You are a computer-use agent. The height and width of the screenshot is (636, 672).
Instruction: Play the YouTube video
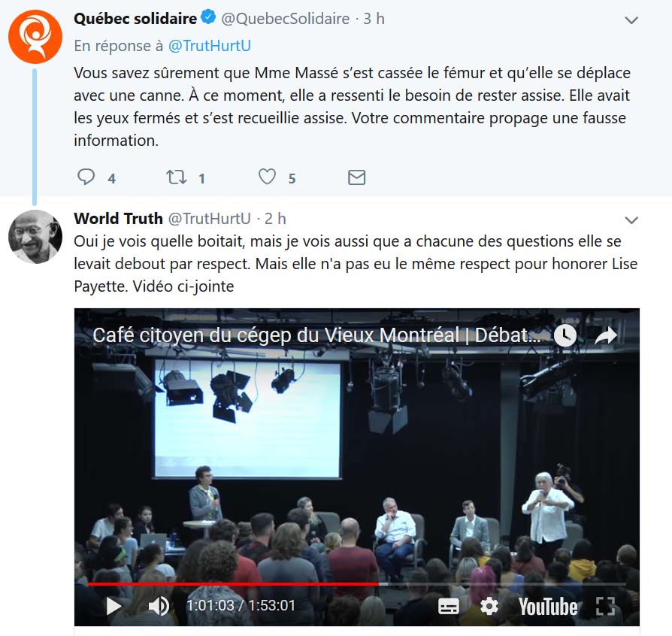coord(114,606)
